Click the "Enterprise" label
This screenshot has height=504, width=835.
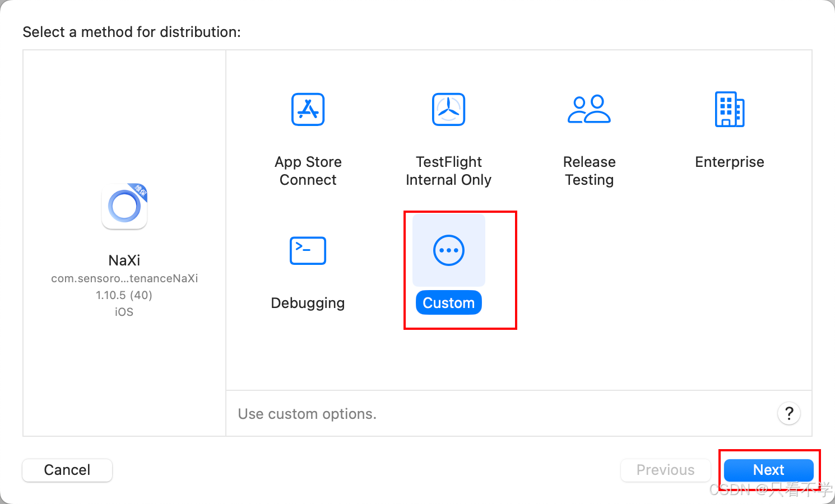point(730,162)
